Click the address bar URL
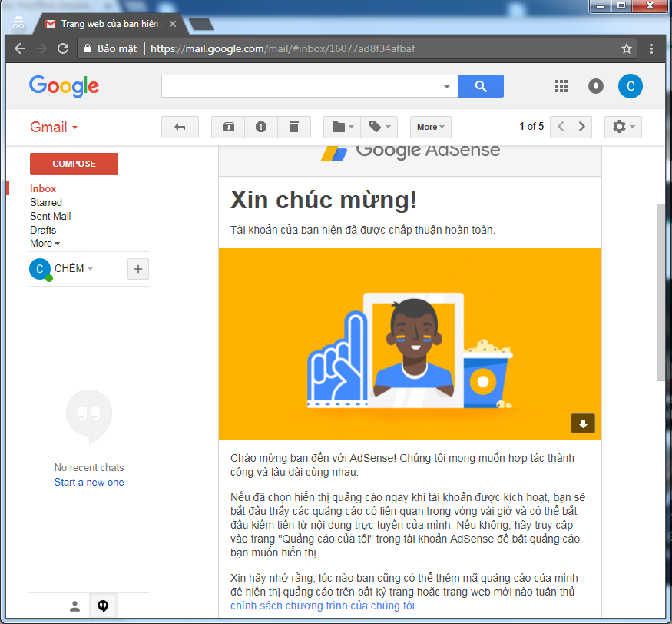This screenshot has height=624, width=672. click(x=283, y=48)
